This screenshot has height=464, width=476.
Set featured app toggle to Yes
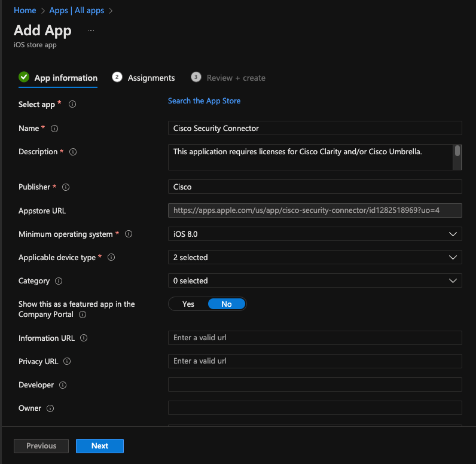[x=188, y=304]
